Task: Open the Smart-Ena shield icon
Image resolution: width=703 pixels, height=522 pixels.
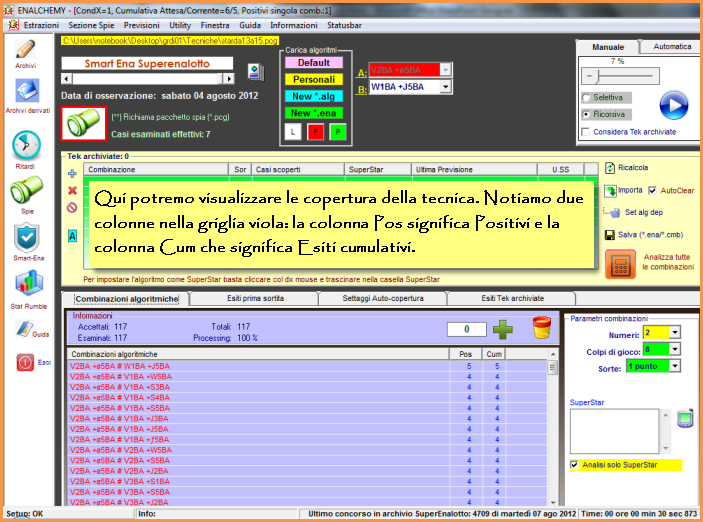Action: pyautogui.click(x=27, y=238)
